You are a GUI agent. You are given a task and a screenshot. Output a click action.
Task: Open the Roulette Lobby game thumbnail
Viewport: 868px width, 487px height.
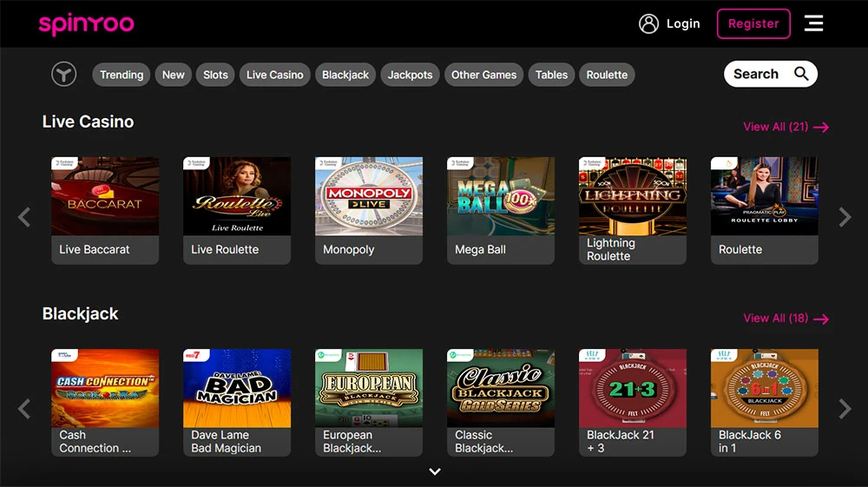point(765,196)
